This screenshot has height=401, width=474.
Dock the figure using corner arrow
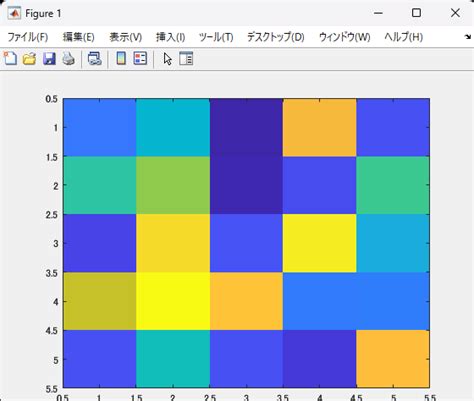(x=468, y=37)
